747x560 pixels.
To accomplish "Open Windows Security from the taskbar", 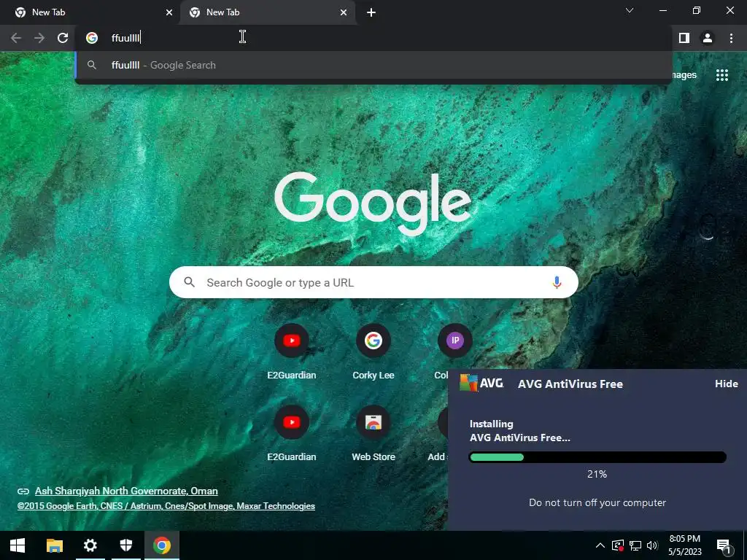I will 126,545.
